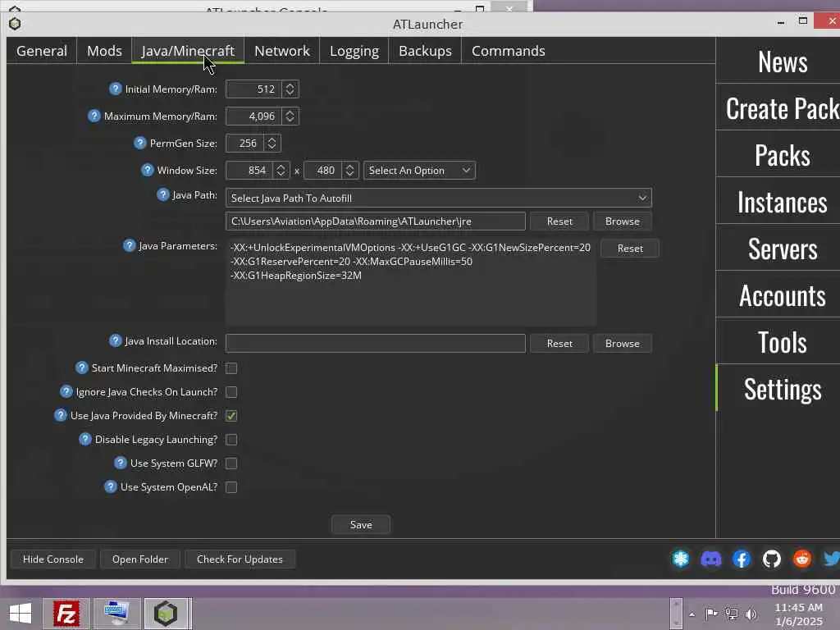The image size is (840, 630).
Task: Open the volume icon in system tray
Action: point(751,614)
